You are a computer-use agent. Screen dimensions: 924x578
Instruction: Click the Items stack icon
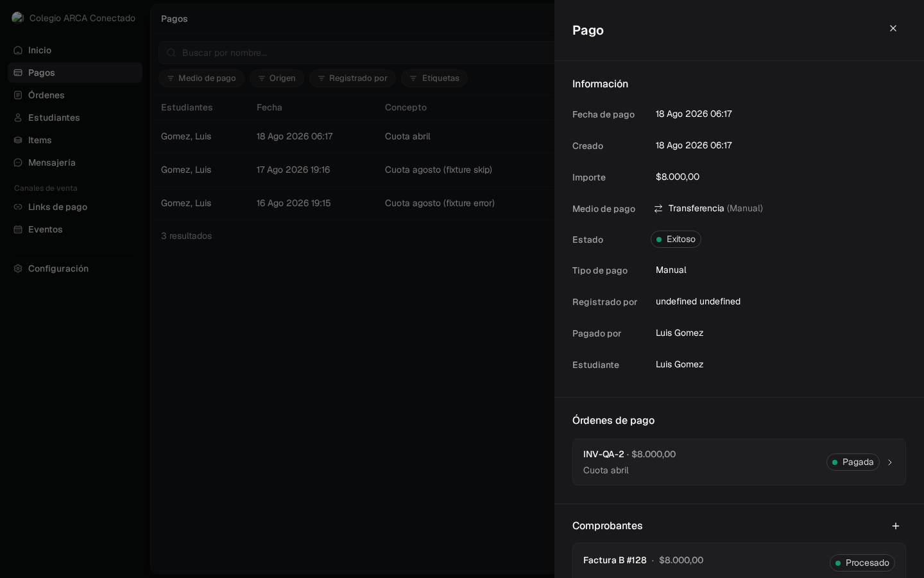[x=18, y=140]
